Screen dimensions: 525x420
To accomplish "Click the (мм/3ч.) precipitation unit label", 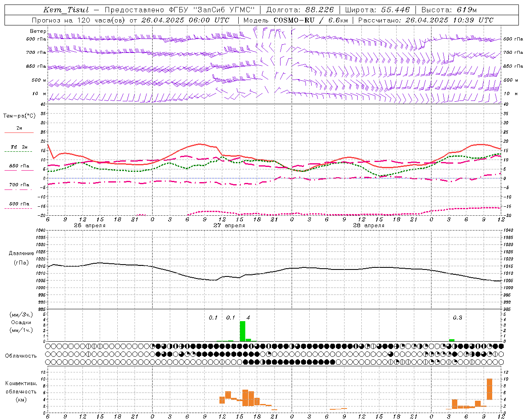I will click(21, 315).
